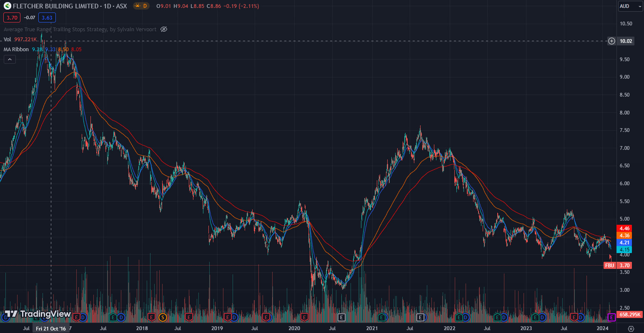The image size is (644, 333).
Task: Click the 7.00 level on the price axis
Action: [624, 148]
